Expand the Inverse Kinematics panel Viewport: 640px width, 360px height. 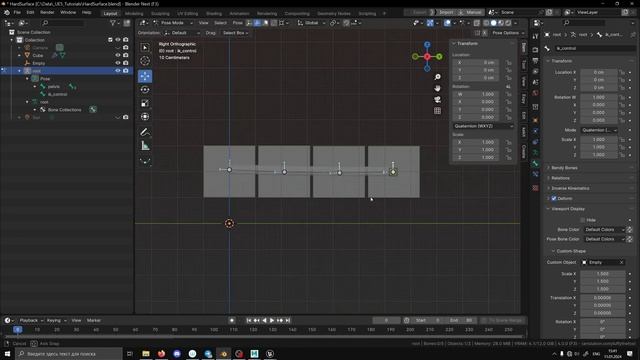coord(570,188)
